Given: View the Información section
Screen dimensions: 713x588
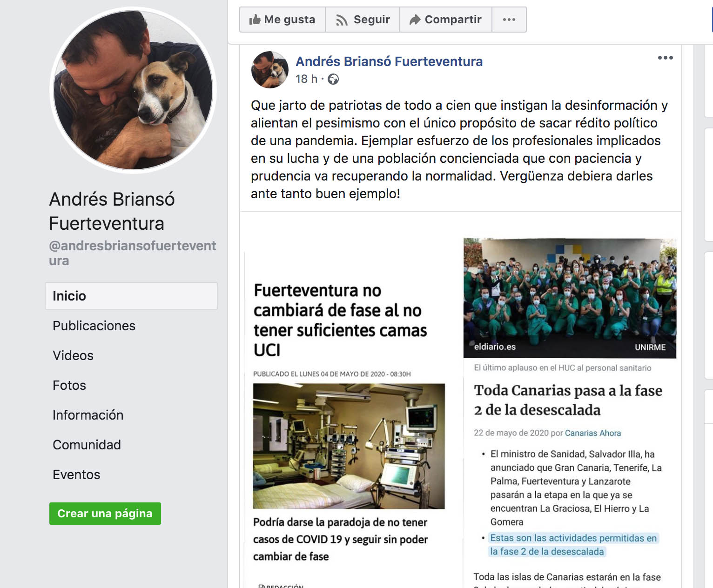Looking at the screenshot, I should [88, 415].
